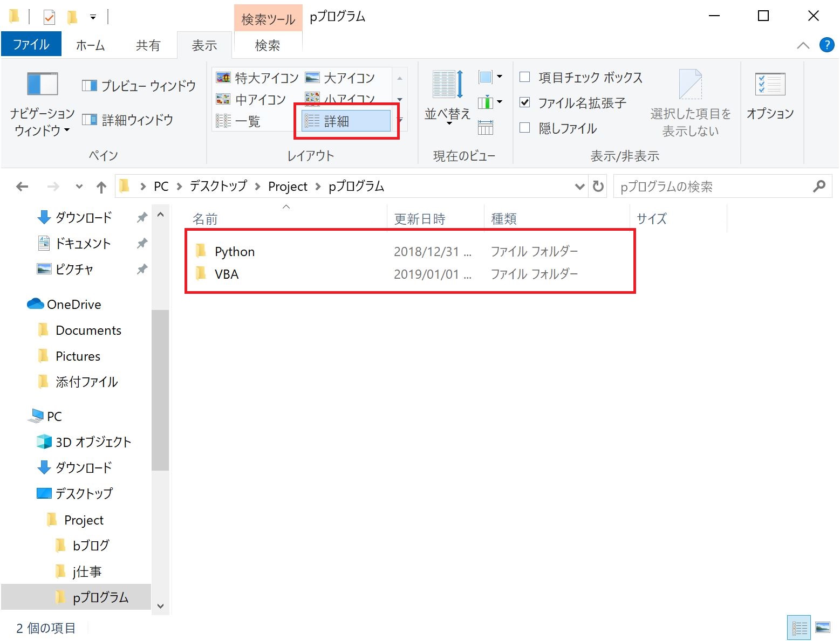
Task: Open the オプション settings icon
Action: (770, 97)
